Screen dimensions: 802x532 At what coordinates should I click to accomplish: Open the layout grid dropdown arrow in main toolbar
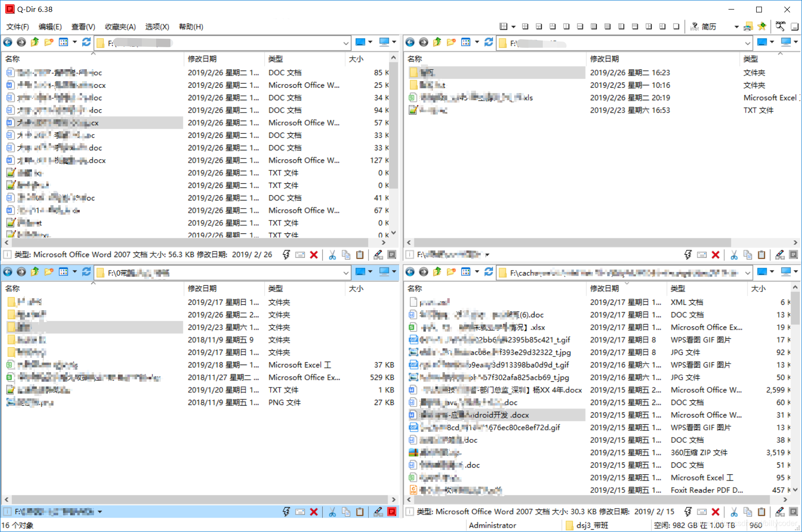click(x=514, y=27)
